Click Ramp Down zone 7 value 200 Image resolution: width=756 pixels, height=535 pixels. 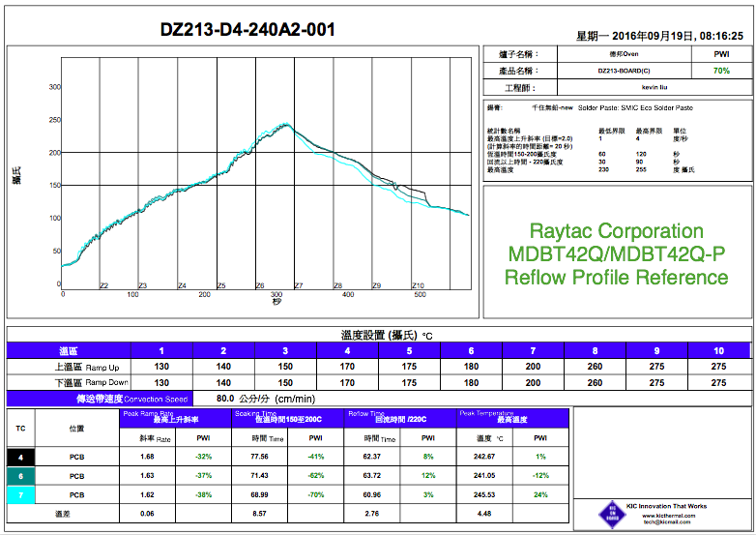tap(533, 382)
